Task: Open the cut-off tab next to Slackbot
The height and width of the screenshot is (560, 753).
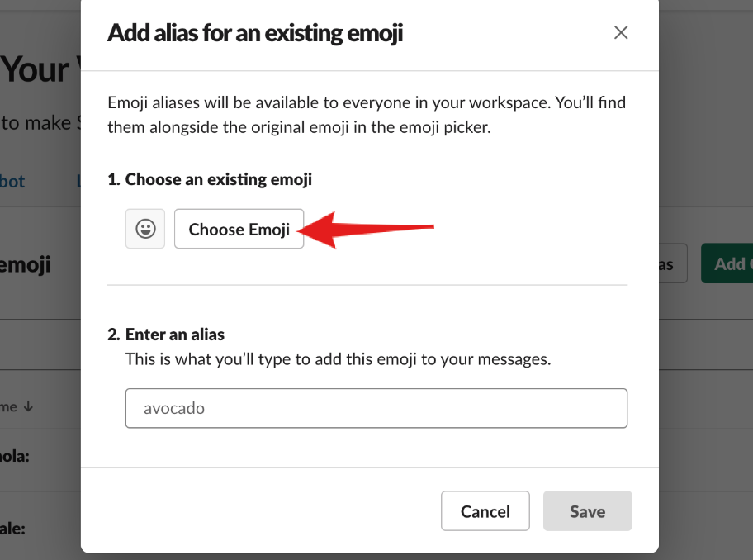Action: pos(78,182)
